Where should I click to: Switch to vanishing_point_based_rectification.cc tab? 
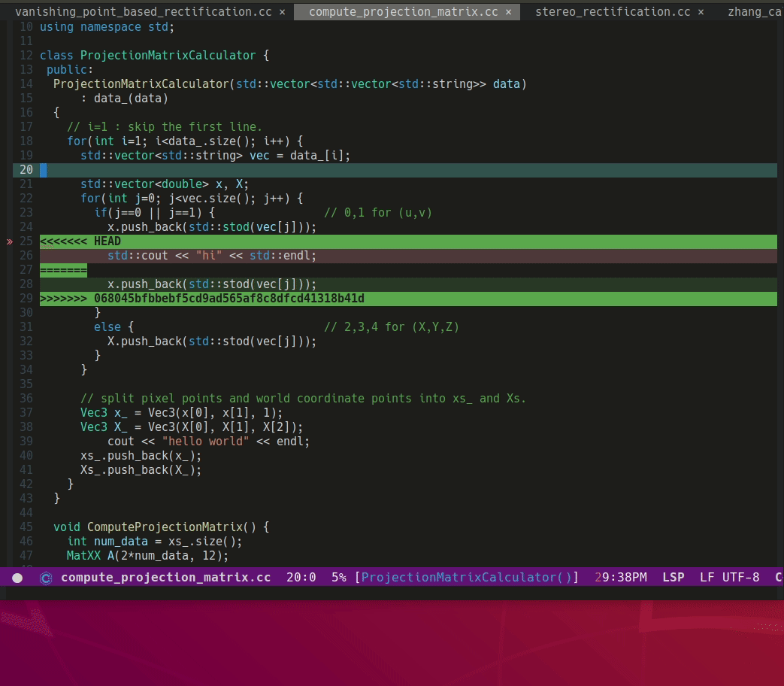tap(144, 11)
